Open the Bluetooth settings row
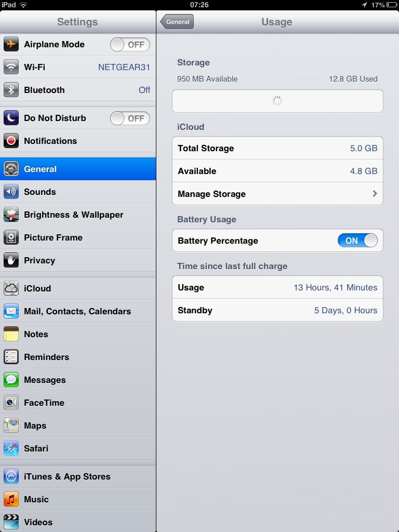 coord(78,90)
